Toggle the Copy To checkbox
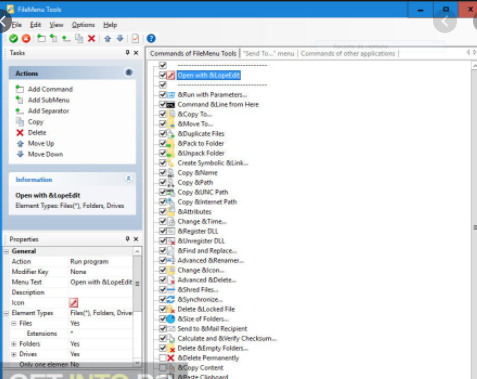The height and width of the screenshot is (379, 477). tap(163, 114)
